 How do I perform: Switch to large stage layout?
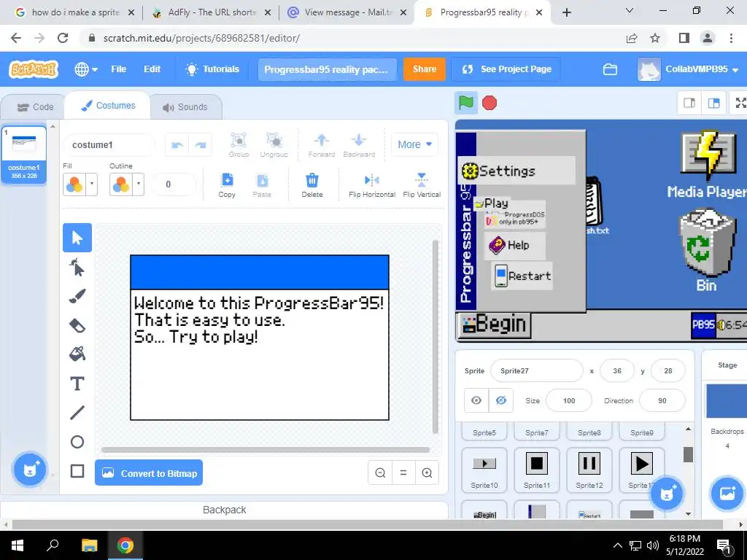pos(713,103)
